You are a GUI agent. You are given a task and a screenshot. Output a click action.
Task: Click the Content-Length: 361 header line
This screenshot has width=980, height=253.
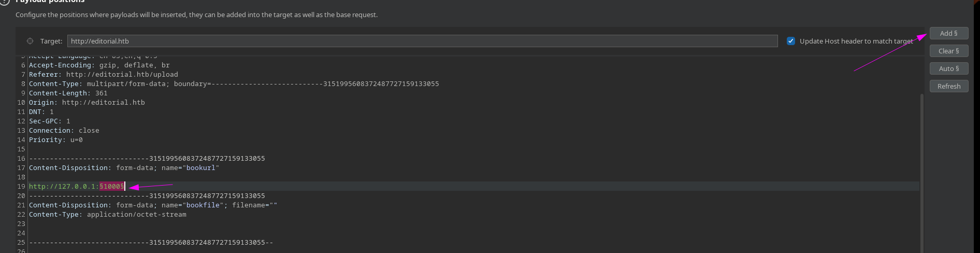click(68, 93)
